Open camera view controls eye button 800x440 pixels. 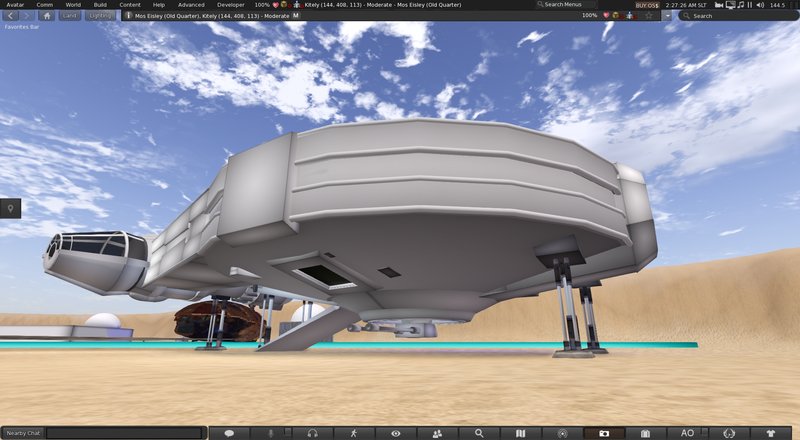click(395, 433)
